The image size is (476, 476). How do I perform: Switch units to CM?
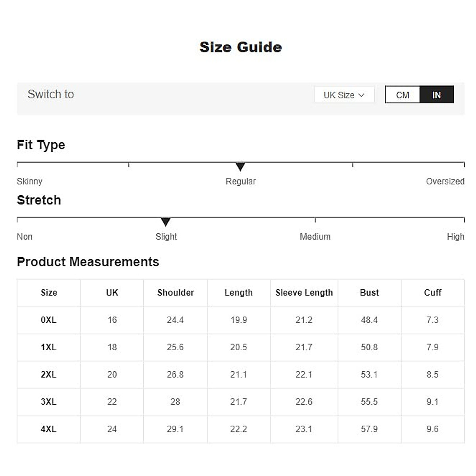402,95
